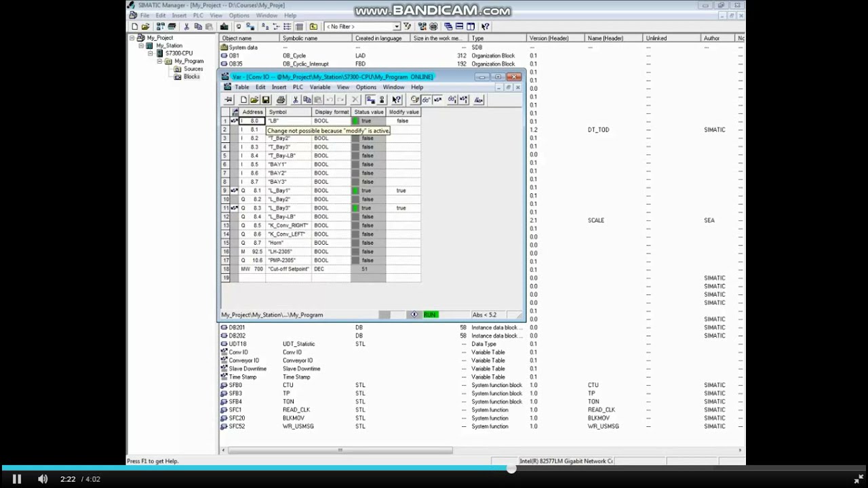Click Delete X icon in Var window toolbar
Image resolution: width=868 pixels, height=488 pixels.
pyautogui.click(x=355, y=100)
